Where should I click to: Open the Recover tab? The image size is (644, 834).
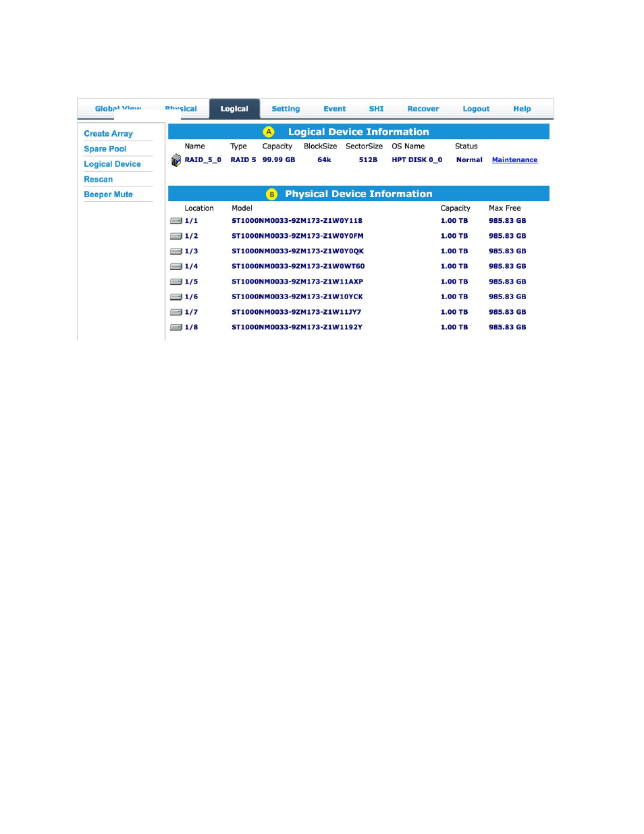423,109
